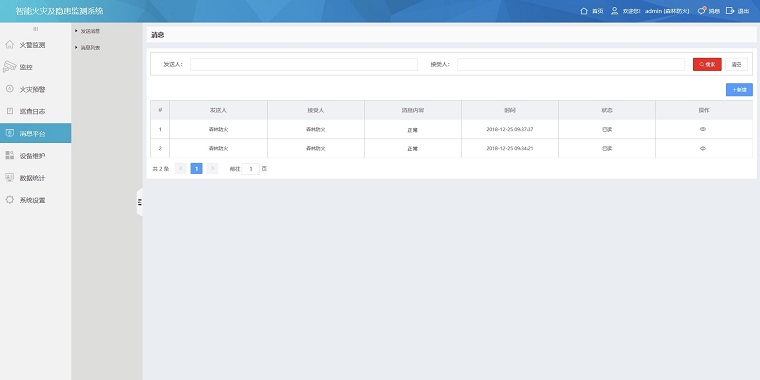Click the 发送人 column header

(218, 111)
